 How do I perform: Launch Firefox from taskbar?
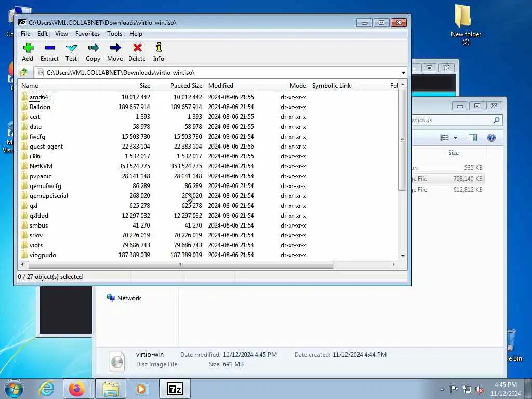(x=77, y=389)
